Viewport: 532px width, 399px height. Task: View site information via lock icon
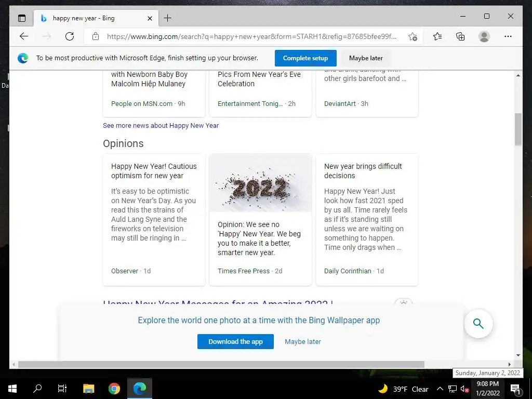point(96,36)
